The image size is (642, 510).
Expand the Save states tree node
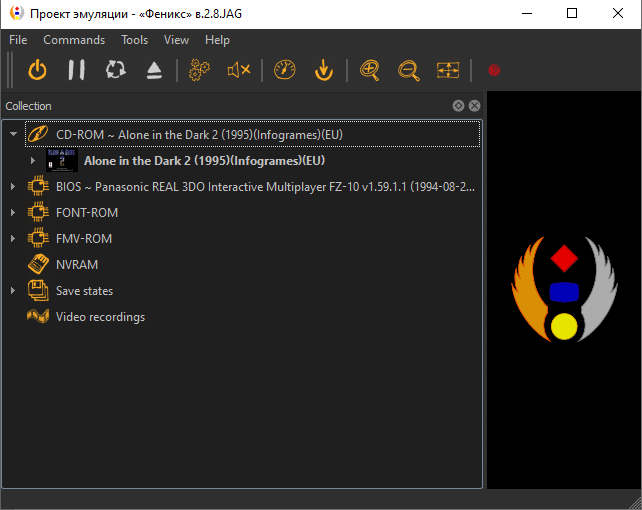tap(13, 291)
